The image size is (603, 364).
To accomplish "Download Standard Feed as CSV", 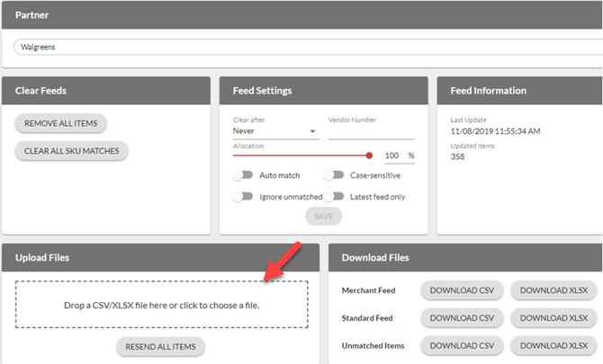I will pyautogui.click(x=462, y=318).
